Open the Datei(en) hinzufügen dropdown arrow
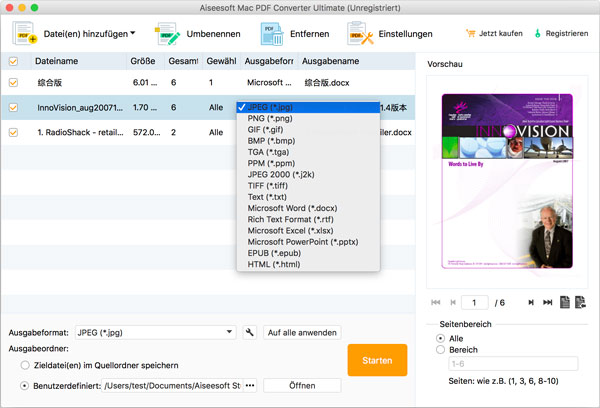Image resolution: width=600 pixels, height=408 pixels. pos(132,33)
